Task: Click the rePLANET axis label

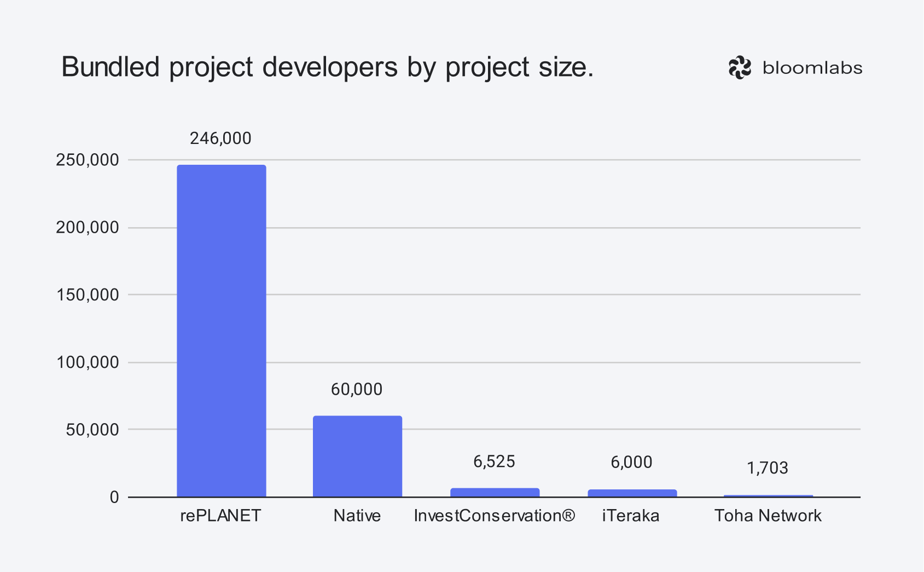Action: point(220,516)
